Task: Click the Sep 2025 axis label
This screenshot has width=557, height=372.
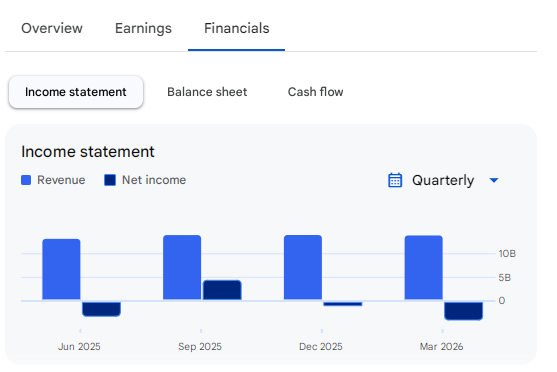Action: [200, 347]
